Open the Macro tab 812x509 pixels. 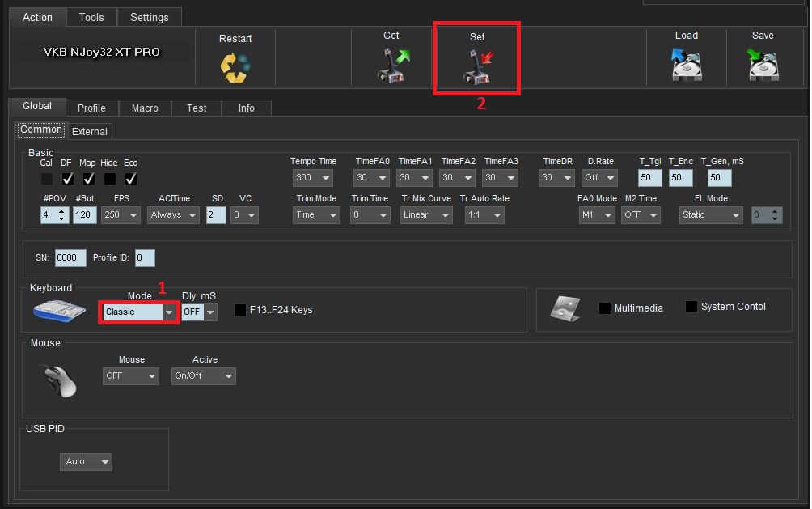[x=145, y=108]
